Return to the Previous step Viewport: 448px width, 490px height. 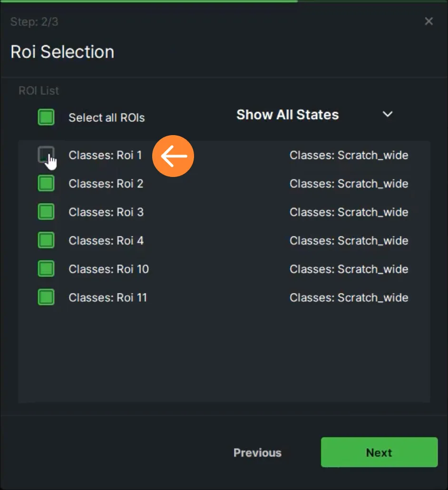(x=257, y=453)
